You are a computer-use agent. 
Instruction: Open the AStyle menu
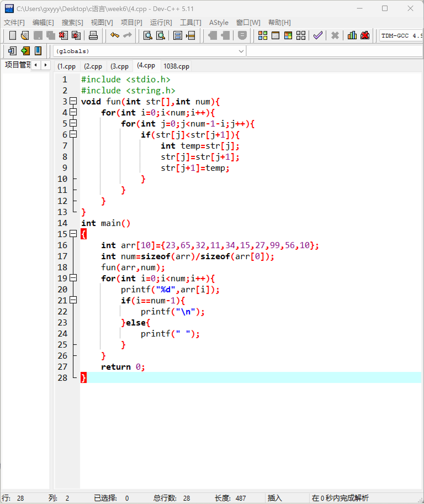click(x=219, y=22)
